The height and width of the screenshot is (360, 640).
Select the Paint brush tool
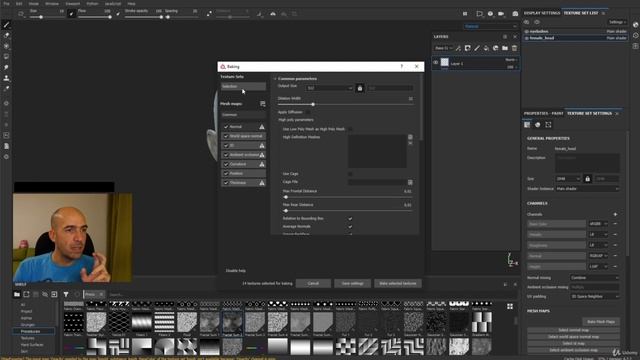coord(7,25)
